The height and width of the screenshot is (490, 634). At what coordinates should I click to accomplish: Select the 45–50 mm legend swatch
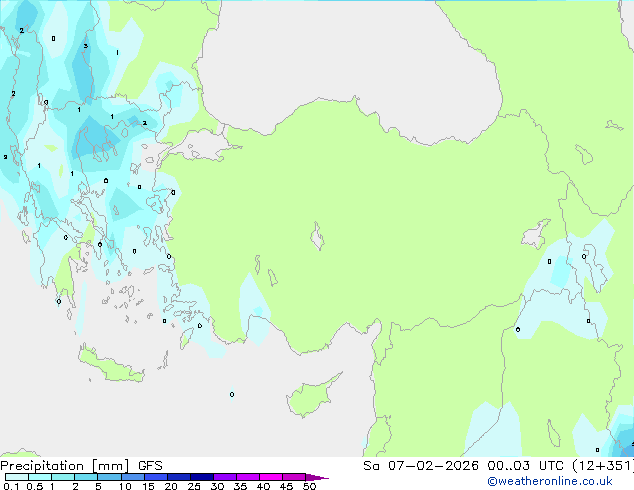pyautogui.click(x=294, y=477)
